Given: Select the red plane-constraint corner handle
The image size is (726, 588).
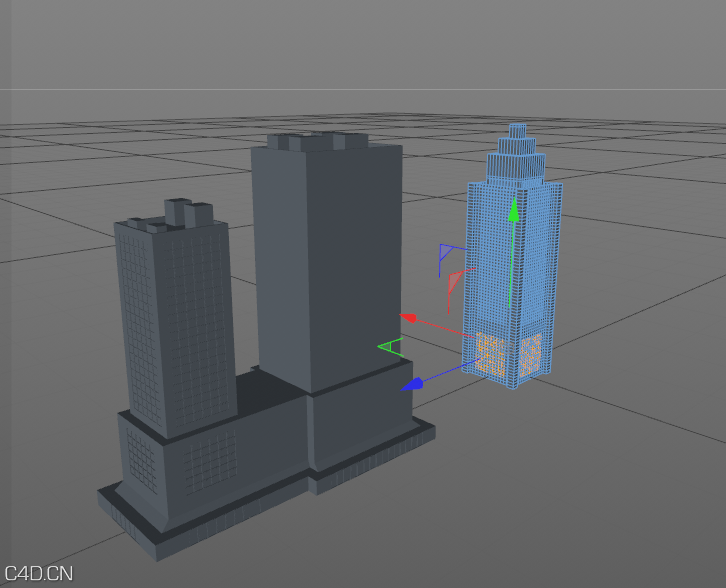Looking at the screenshot, I should click(x=456, y=283).
